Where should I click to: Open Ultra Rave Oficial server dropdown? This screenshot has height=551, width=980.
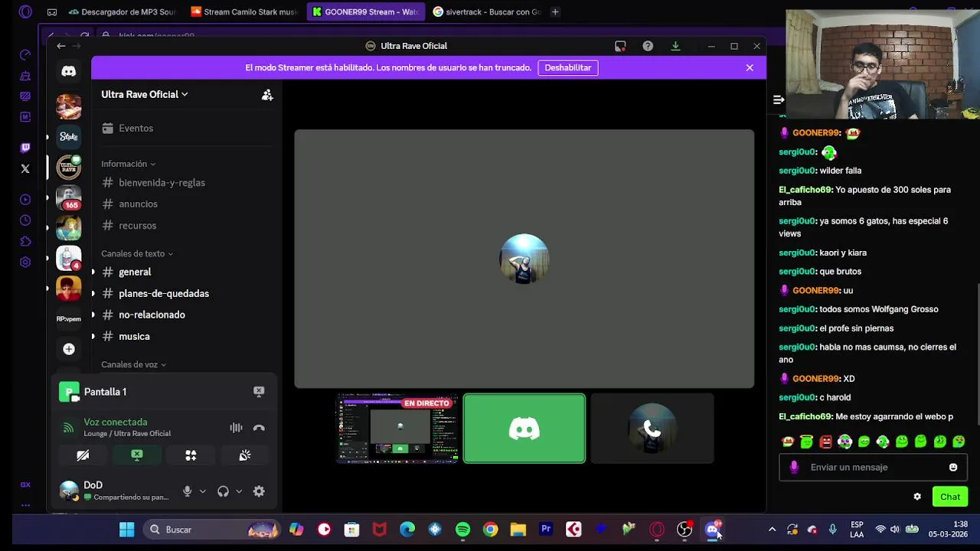(x=145, y=94)
